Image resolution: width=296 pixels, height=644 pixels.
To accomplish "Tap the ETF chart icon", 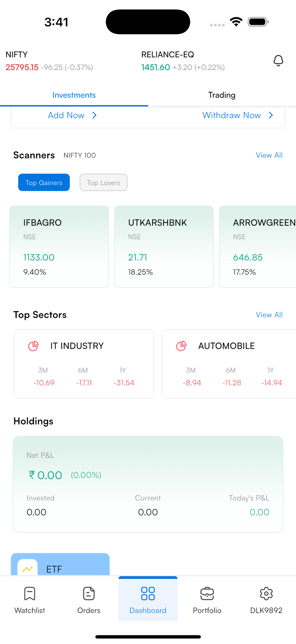I will click(x=28, y=569).
